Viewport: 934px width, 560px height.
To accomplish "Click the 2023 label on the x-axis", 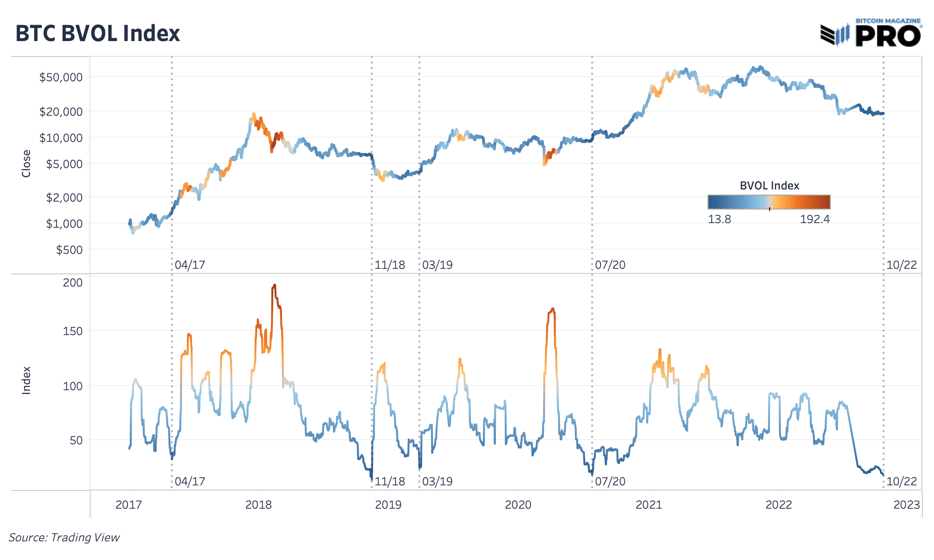I will (906, 505).
